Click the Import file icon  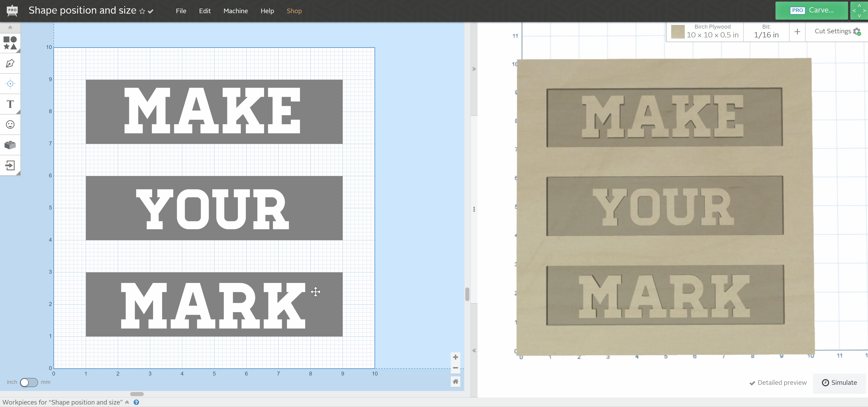[10, 166]
